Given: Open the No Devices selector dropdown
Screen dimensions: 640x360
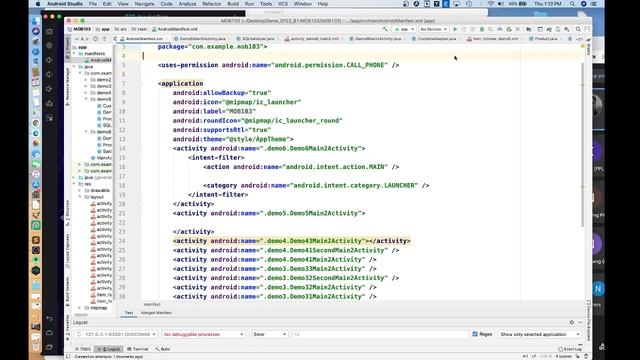Looking at the screenshot, I should click(433, 29).
